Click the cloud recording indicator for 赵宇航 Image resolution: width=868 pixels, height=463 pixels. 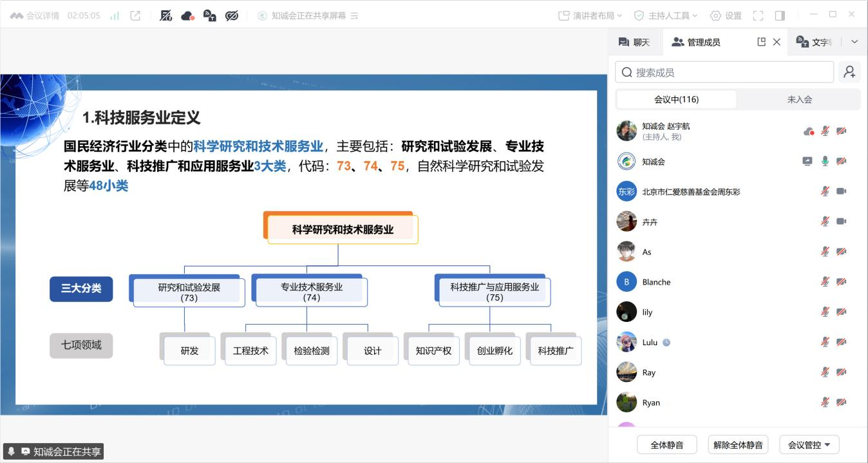click(x=809, y=131)
